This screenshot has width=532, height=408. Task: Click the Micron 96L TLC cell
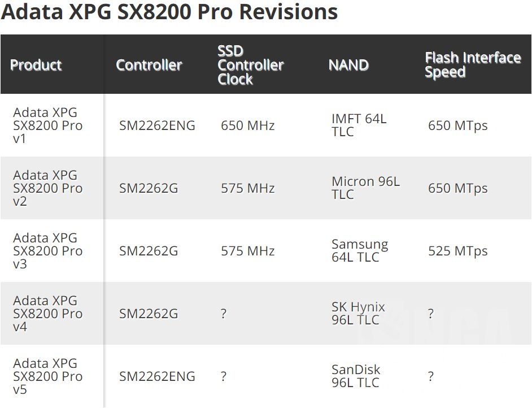365,188
